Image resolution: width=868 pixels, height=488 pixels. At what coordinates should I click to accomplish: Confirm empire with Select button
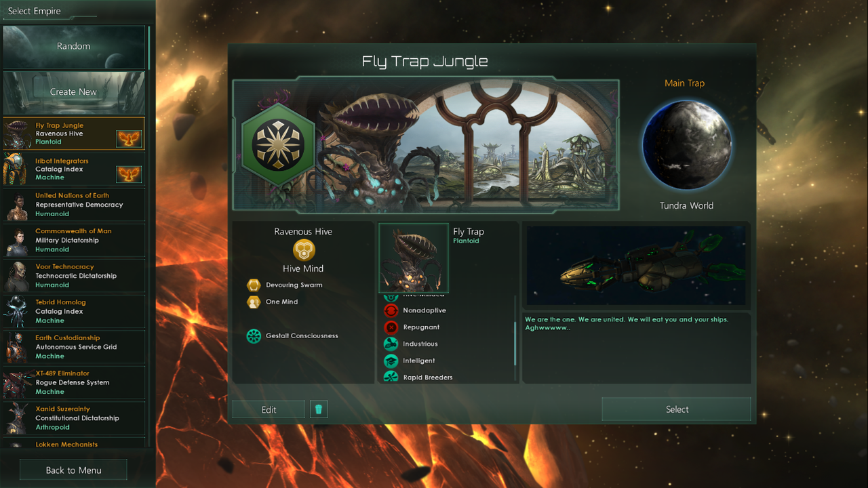coord(677,409)
